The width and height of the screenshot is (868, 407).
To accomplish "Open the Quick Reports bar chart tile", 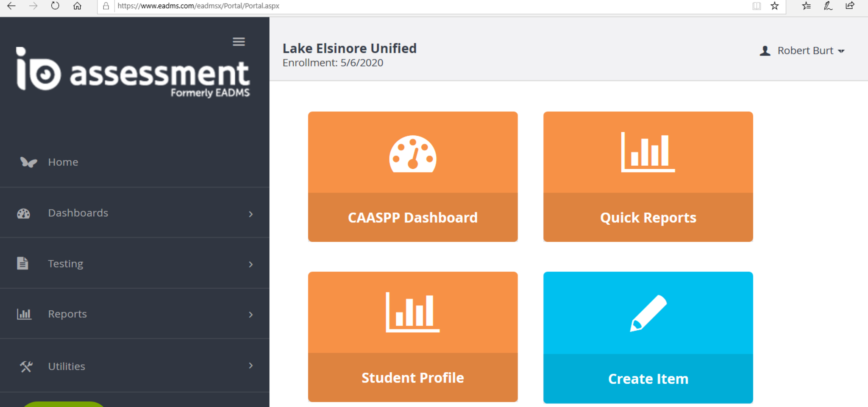I will point(648,153).
